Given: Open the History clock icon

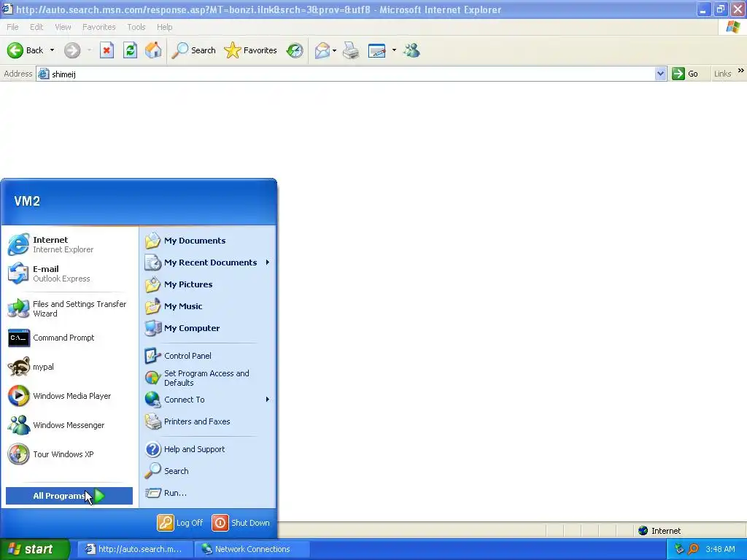Looking at the screenshot, I should [295, 50].
